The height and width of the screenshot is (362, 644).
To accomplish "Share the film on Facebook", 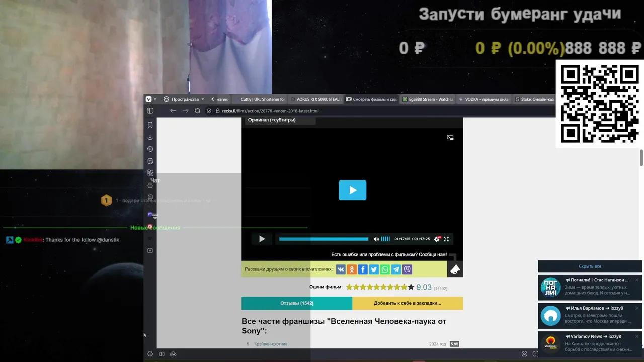I will (x=363, y=269).
